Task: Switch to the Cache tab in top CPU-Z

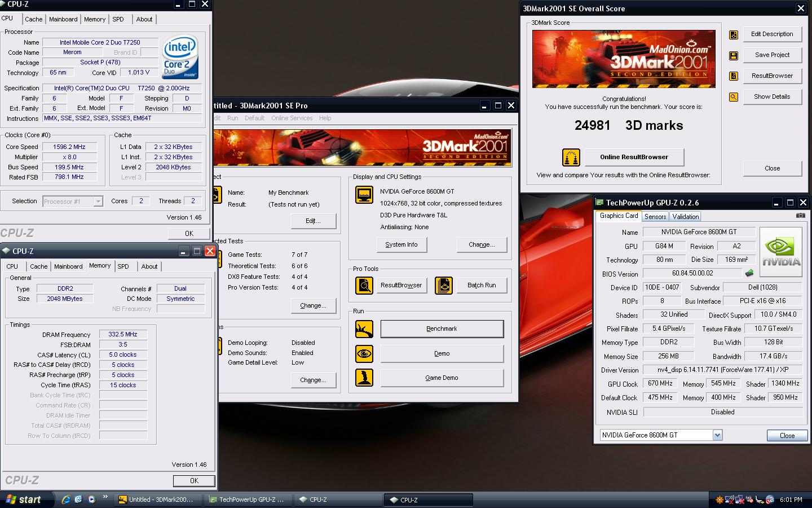Action: pos(33,19)
